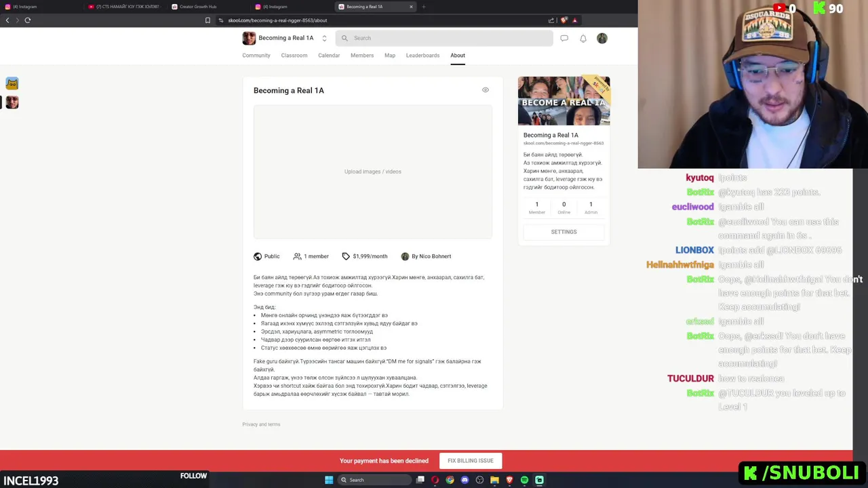Close the Becoming a Real 1A browser tab
This screenshot has height=488, width=868.
(411, 7)
